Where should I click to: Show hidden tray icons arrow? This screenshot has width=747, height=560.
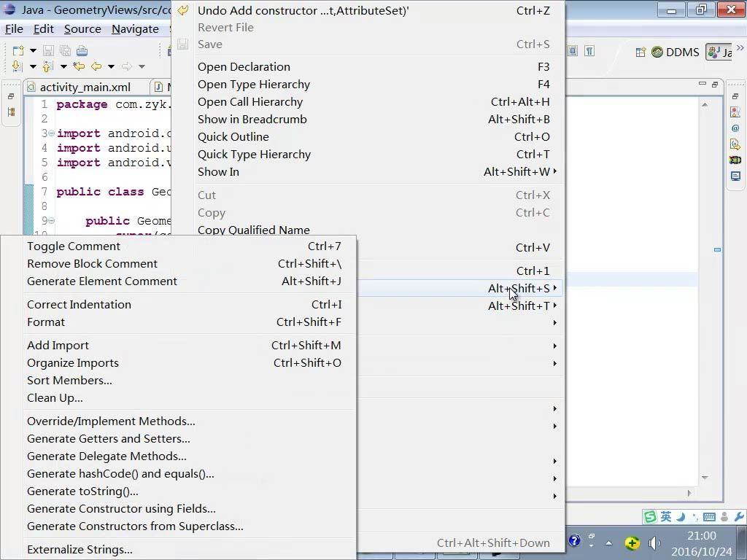coord(609,542)
